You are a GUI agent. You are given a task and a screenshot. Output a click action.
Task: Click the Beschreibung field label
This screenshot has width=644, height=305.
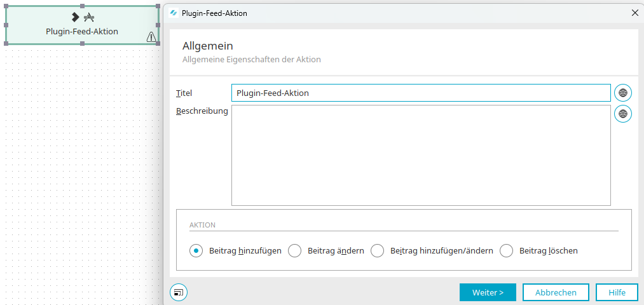point(202,111)
